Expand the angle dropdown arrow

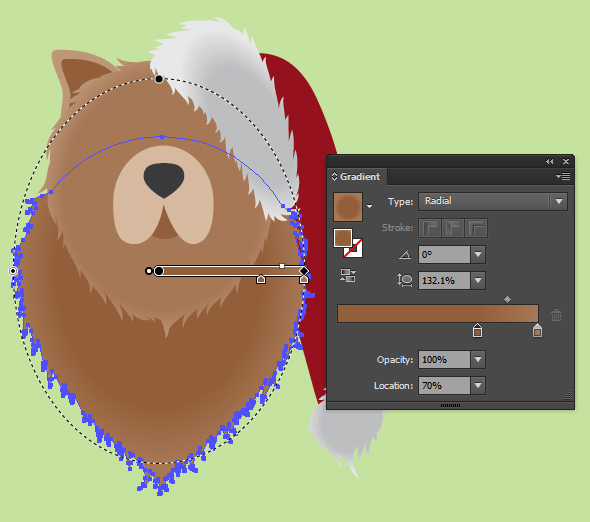coord(478,255)
